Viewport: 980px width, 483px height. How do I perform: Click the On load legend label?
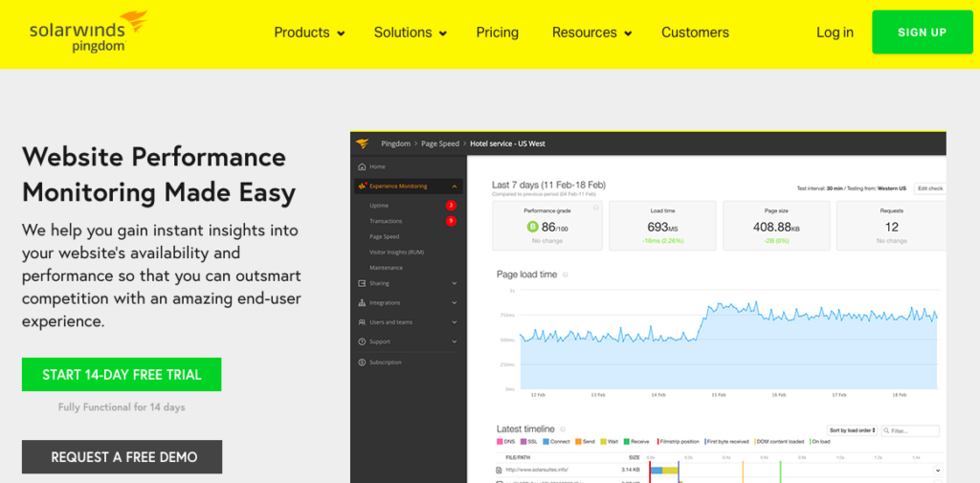click(x=820, y=441)
